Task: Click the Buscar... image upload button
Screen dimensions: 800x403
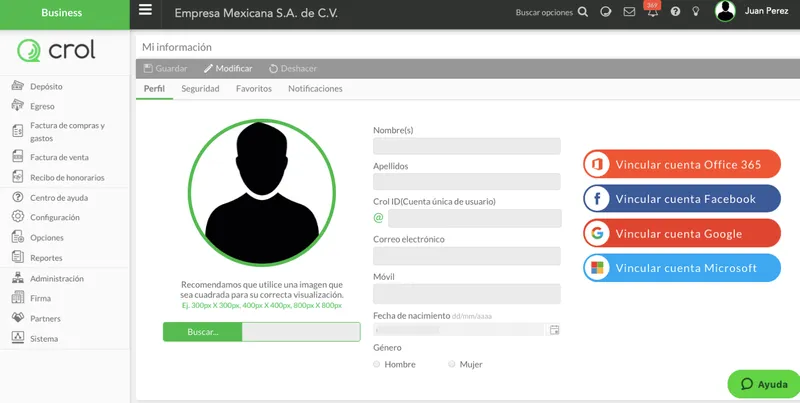Action: (x=203, y=332)
